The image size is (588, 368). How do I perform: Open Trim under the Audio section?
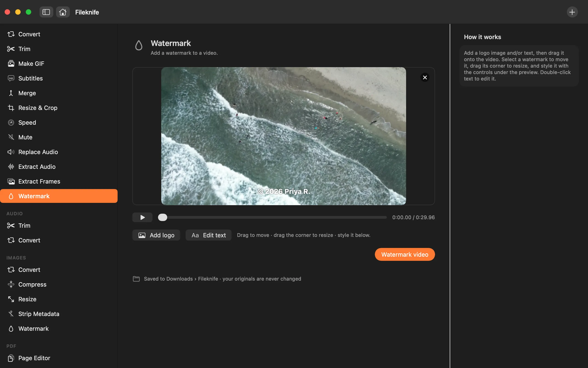59,226
